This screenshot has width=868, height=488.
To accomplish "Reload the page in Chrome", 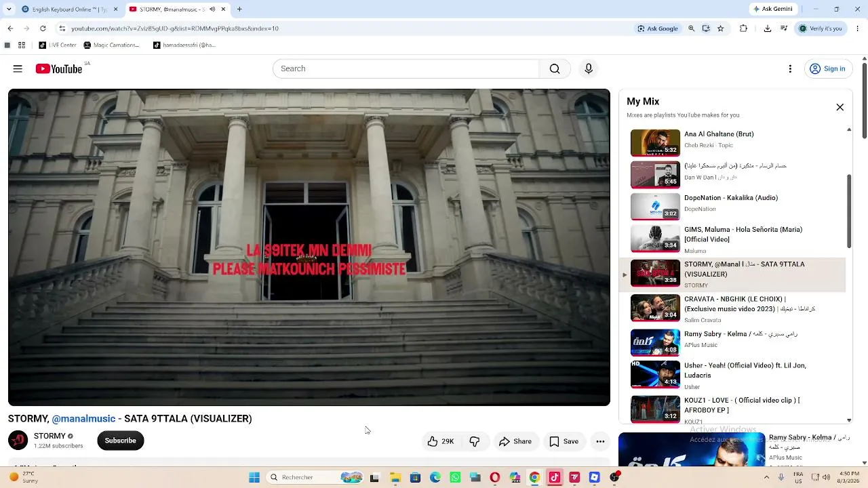I will (43, 28).
